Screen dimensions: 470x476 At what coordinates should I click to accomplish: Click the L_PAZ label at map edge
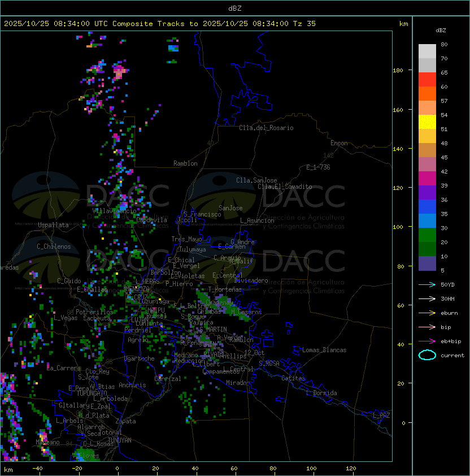pyautogui.click(x=381, y=416)
